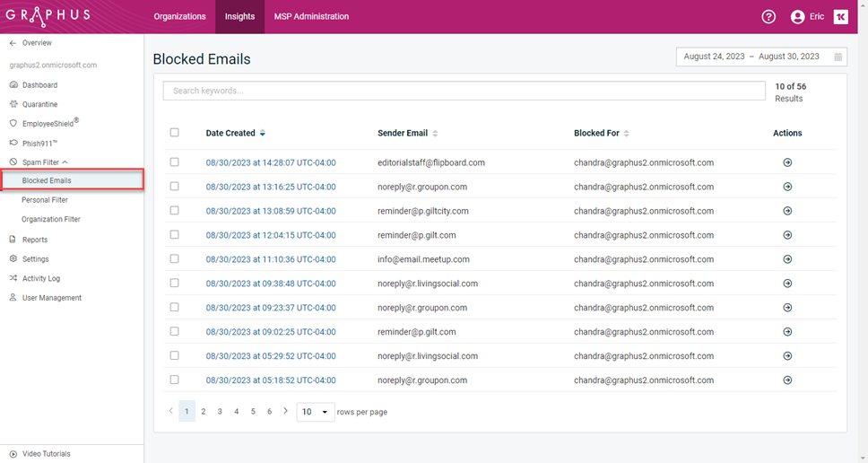The height and width of the screenshot is (463, 868).
Task: Check the info@email.meetup.com row checkbox
Action: [x=174, y=258]
